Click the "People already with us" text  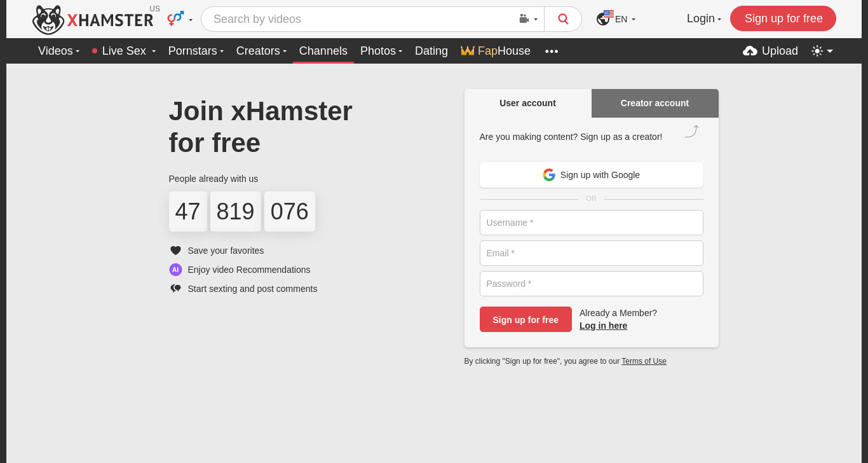click(x=214, y=179)
